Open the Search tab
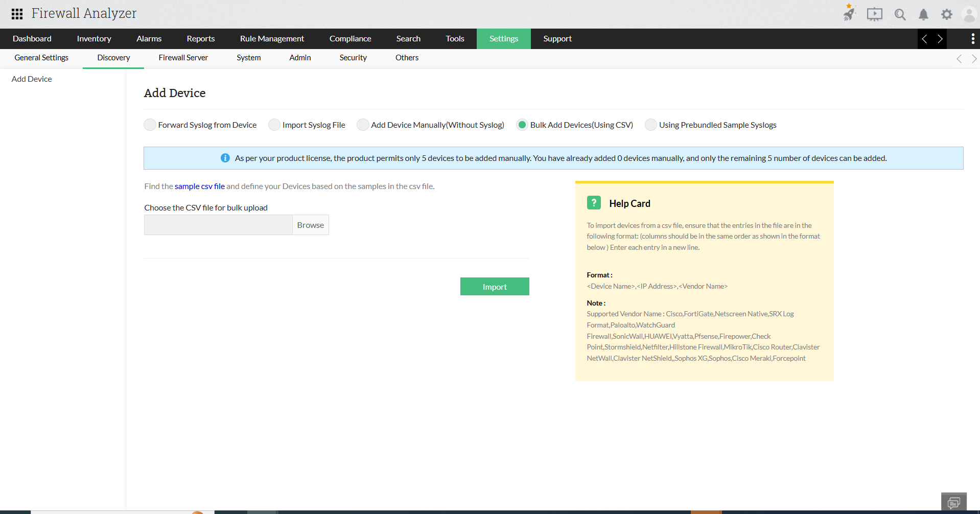Viewport: 980px width, 514px height. pyautogui.click(x=408, y=39)
